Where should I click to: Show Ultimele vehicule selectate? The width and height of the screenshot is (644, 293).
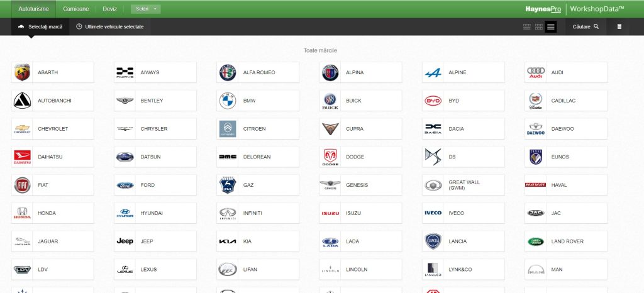[x=109, y=26]
